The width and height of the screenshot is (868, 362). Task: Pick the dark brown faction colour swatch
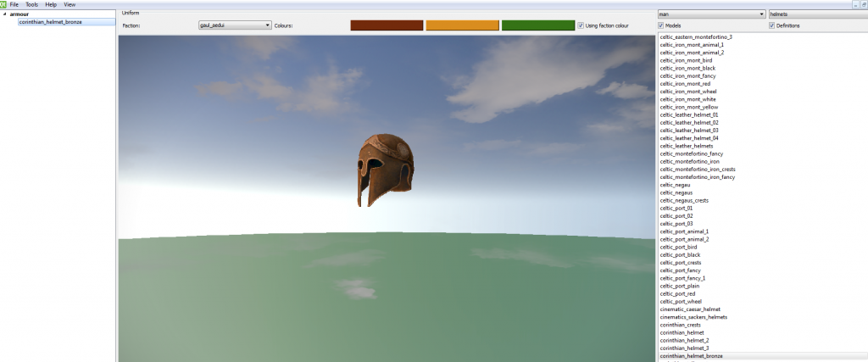click(387, 25)
